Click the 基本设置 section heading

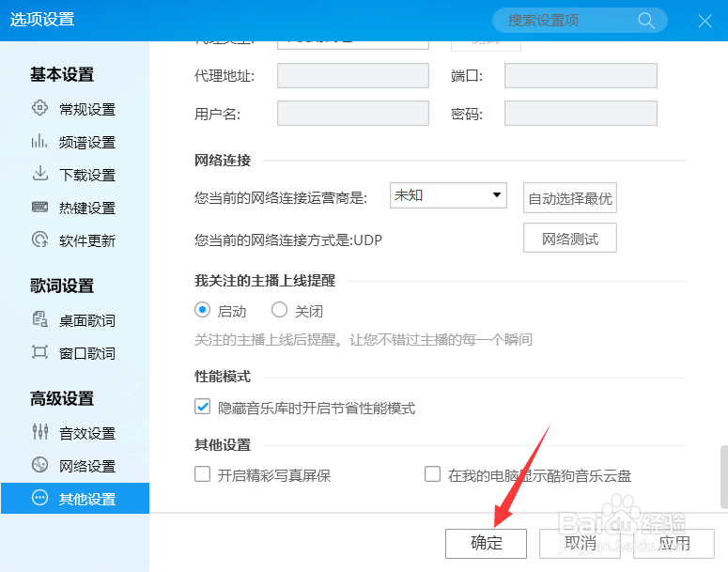pyautogui.click(x=62, y=74)
